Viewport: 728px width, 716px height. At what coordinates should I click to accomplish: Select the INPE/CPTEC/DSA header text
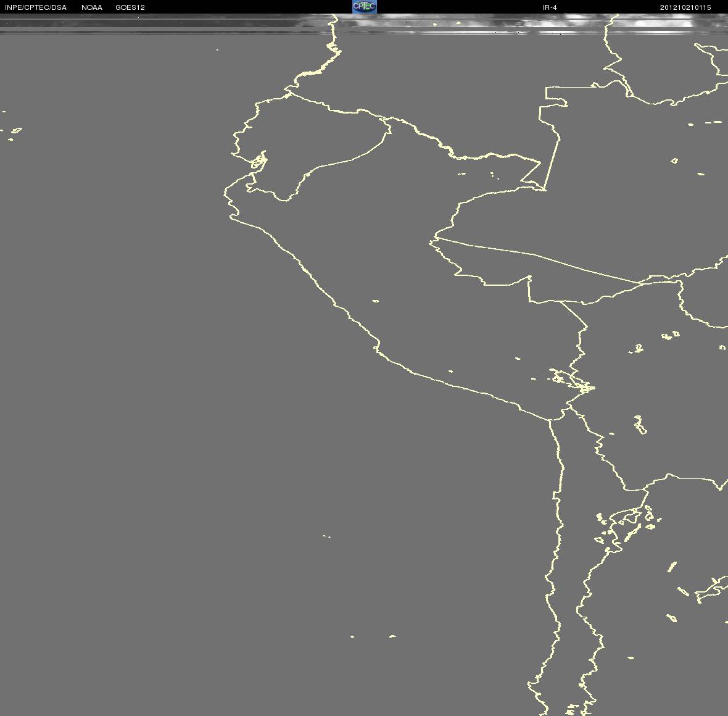click(x=36, y=7)
